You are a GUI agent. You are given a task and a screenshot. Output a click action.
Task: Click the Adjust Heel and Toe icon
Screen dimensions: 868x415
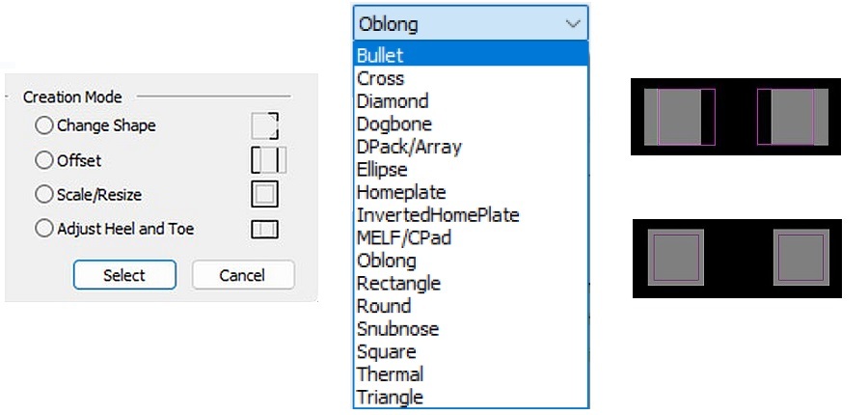[264, 230]
